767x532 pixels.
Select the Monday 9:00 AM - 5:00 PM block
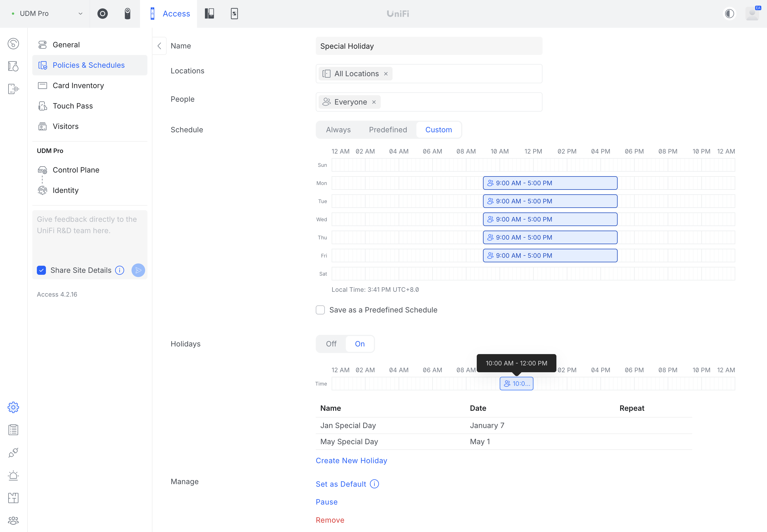(550, 183)
